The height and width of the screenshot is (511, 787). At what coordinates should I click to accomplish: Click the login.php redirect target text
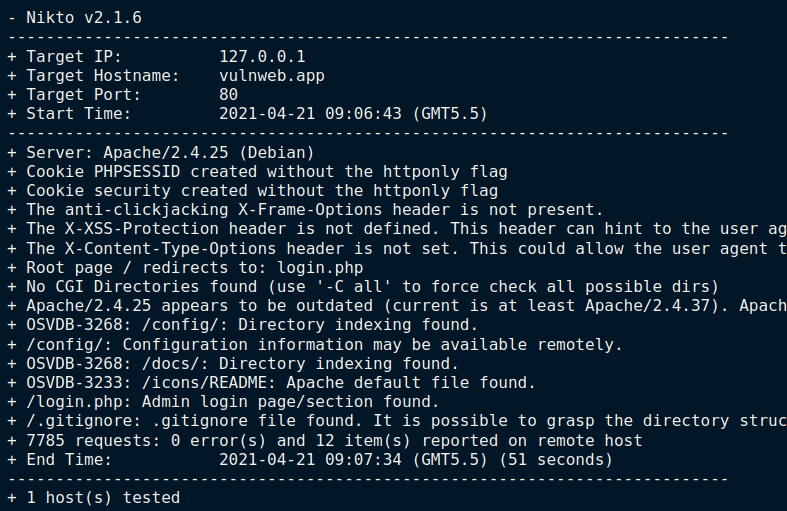click(320, 268)
